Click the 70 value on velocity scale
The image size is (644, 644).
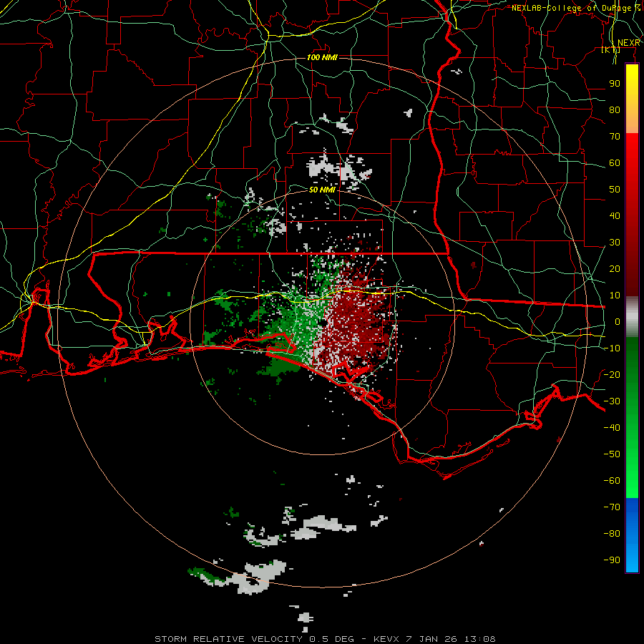pos(615,137)
